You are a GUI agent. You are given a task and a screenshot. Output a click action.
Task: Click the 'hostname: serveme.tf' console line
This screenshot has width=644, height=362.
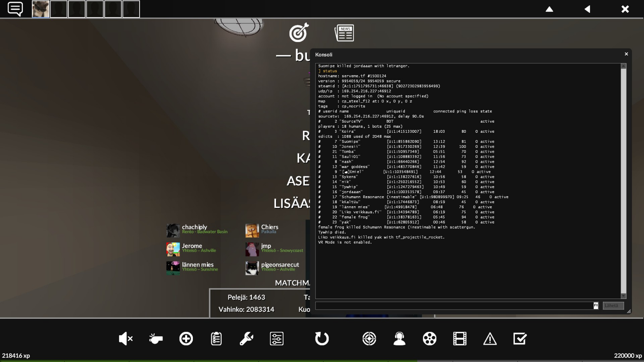(x=352, y=76)
